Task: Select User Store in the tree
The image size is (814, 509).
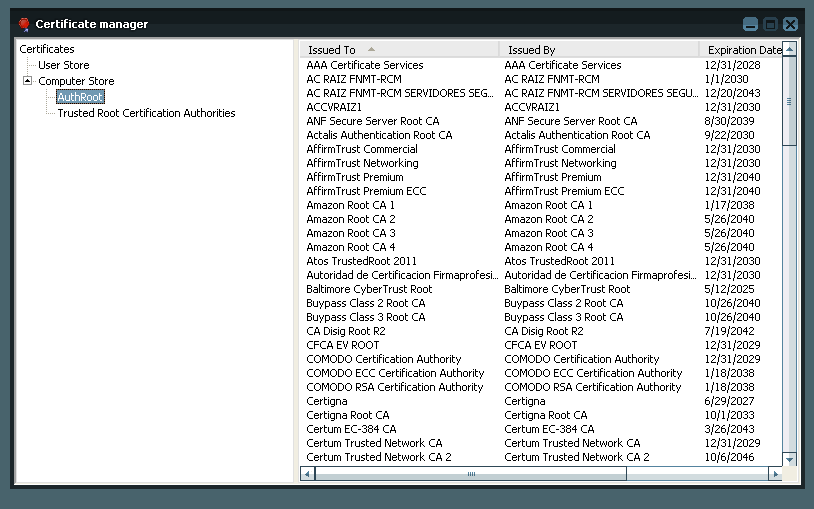Action: point(64,65)
